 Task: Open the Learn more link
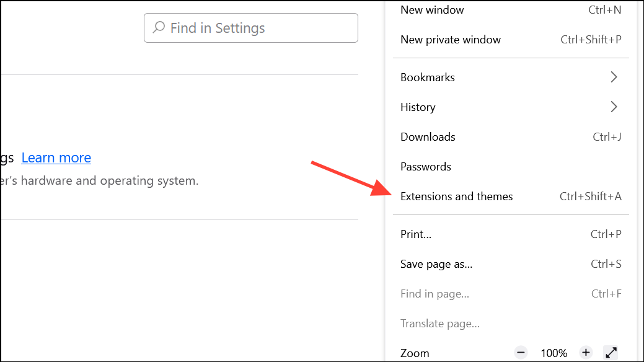[x=56, y=158]
